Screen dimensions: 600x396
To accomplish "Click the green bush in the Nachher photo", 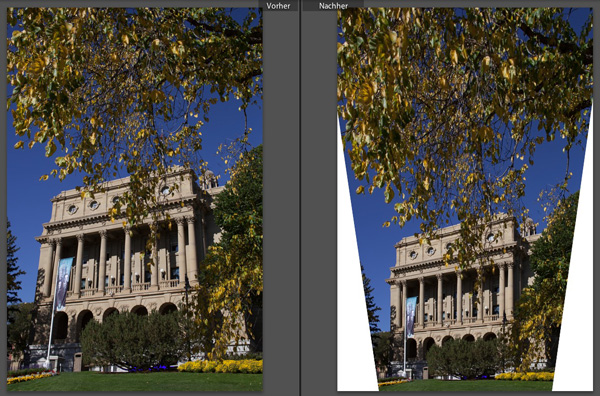I will (464, 358).
